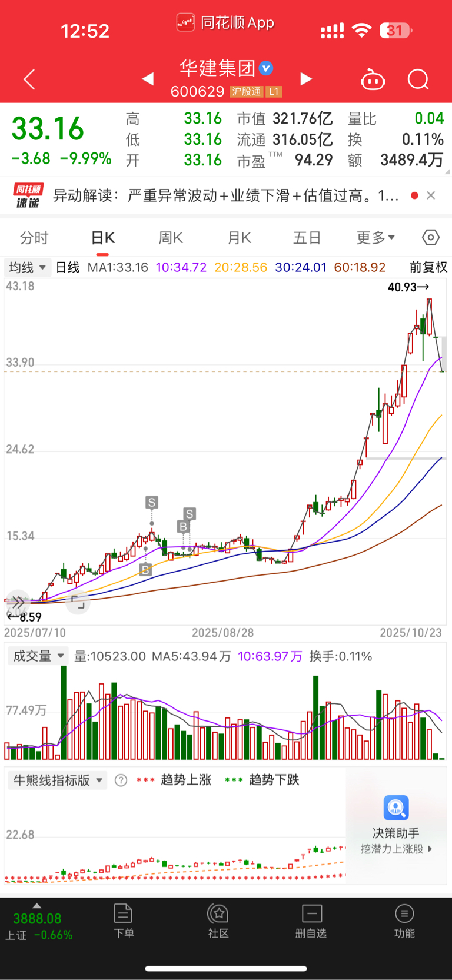Tap the 换手:0.11% volume readout

[341, 656]
